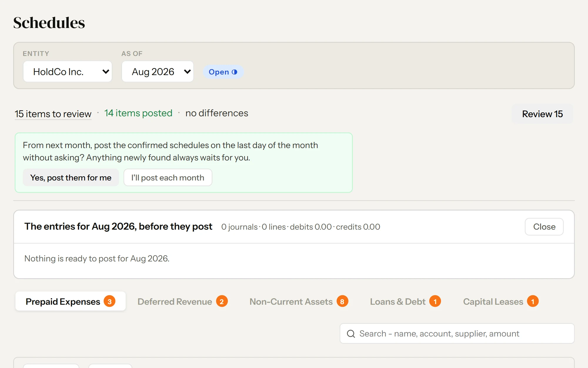This screenshot has width=588, height=368.
Task: Click the orange 1 badge on Capital Leases
Action: [x=533, y=301]
